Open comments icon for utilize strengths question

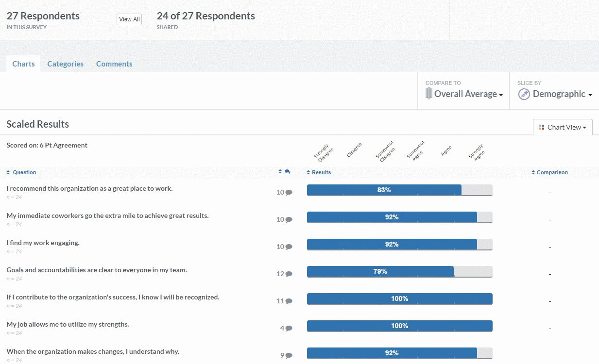click(289, 329)
